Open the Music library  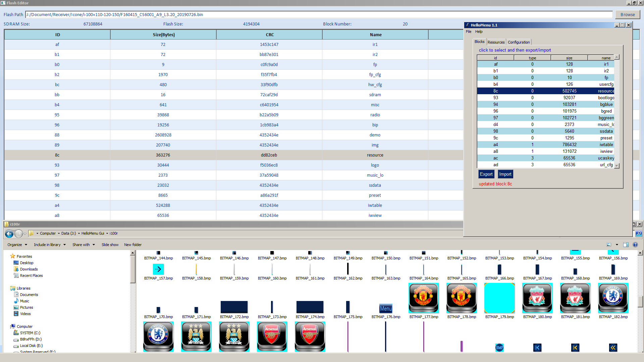tap(24, 301)
